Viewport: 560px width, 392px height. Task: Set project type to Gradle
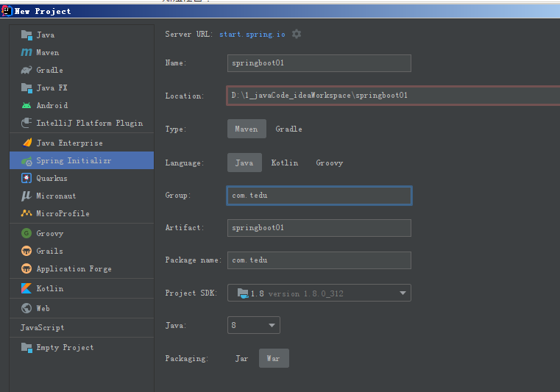click(288, 129)
